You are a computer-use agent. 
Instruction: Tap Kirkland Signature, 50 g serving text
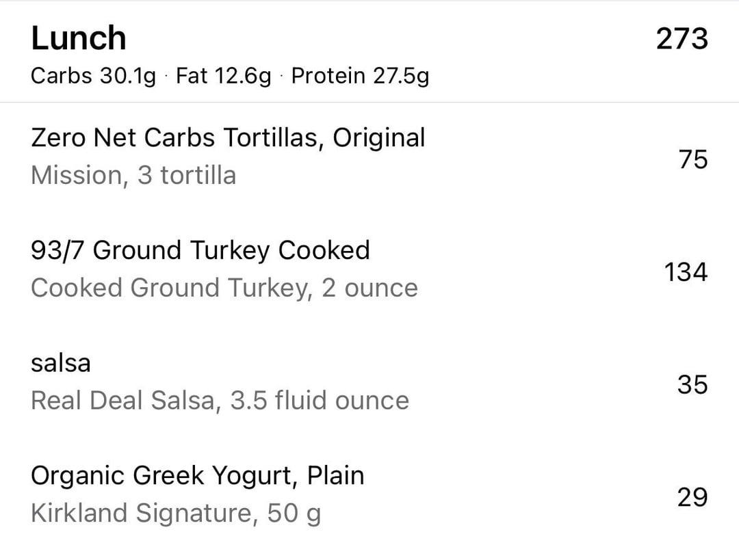176,513
